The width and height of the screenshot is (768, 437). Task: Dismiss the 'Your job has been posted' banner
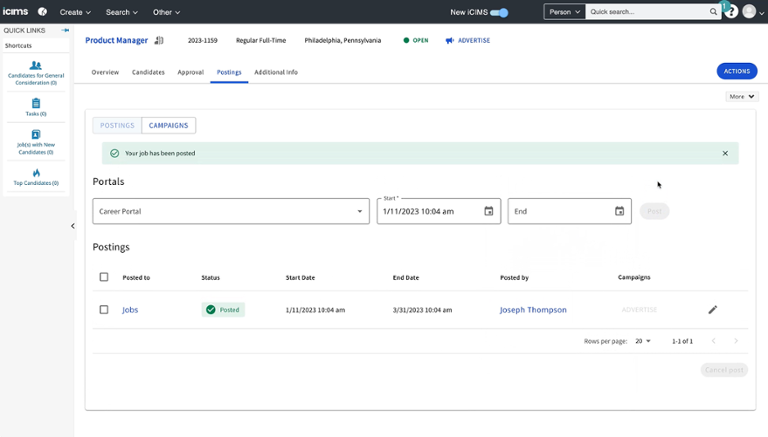point(725,153)
